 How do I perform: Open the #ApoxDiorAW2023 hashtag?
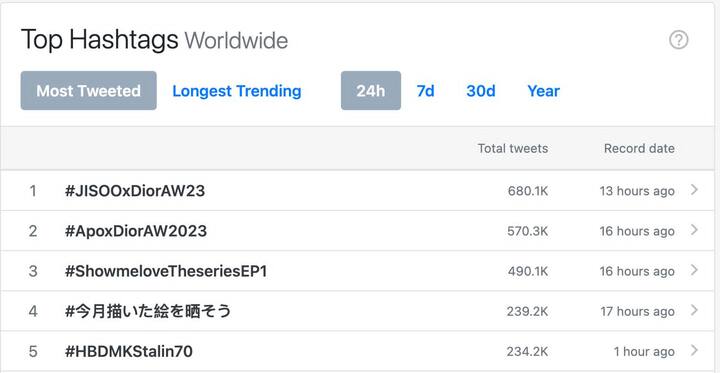136,231
